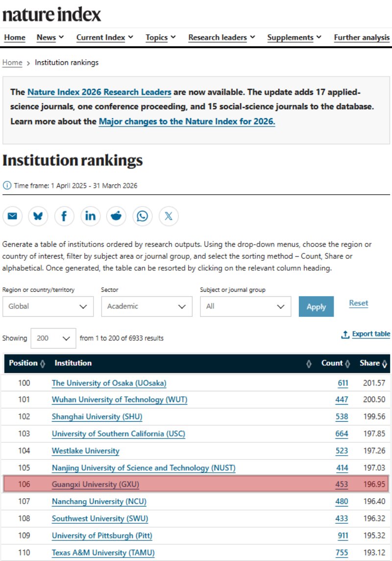Select share value 193.12

pyautogui.click(x=374, y=553)
